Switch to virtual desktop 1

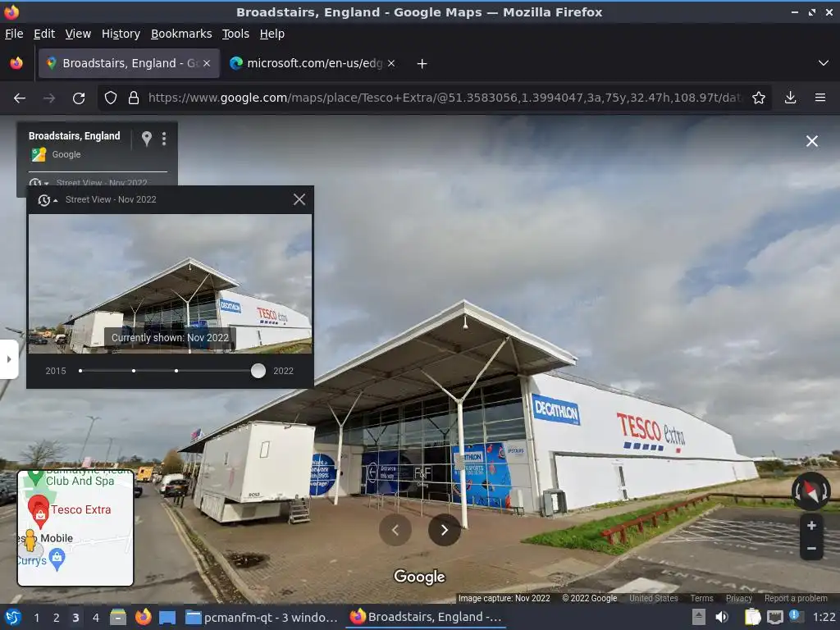pos(36,618)
